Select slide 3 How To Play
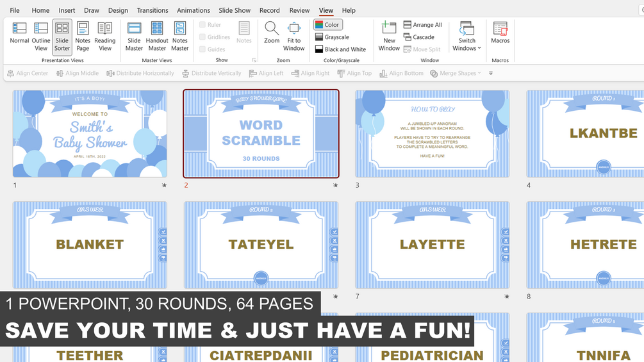 (433, 134)
